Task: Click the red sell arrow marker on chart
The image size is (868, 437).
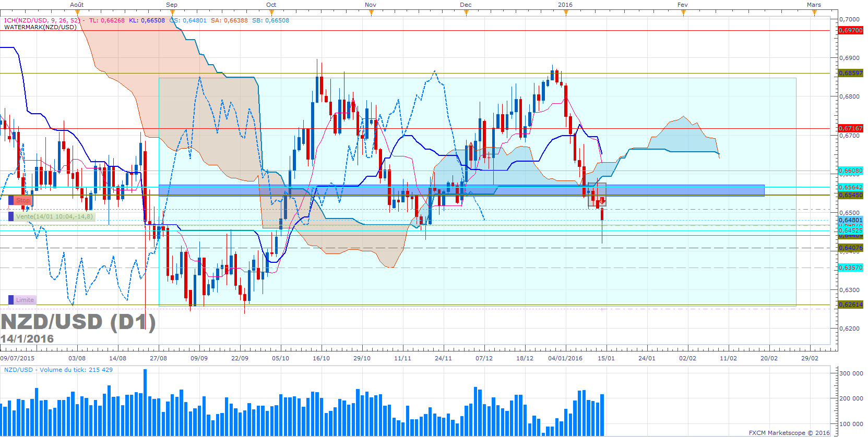Action: [602, 201]
